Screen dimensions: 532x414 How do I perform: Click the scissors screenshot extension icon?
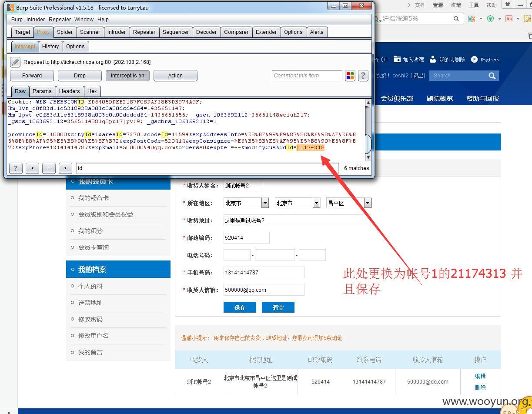(x=529, y=19)
